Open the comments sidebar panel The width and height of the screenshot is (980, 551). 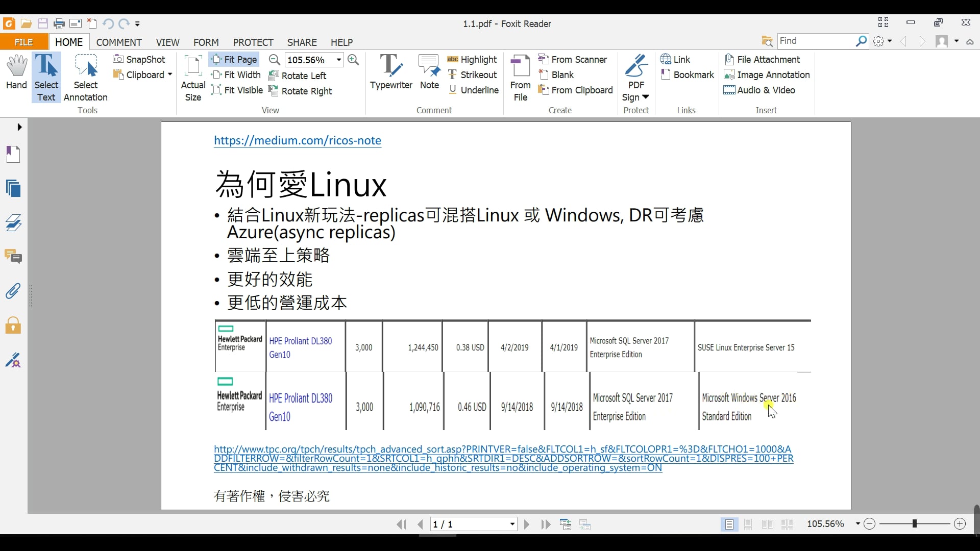coord(13,257)
